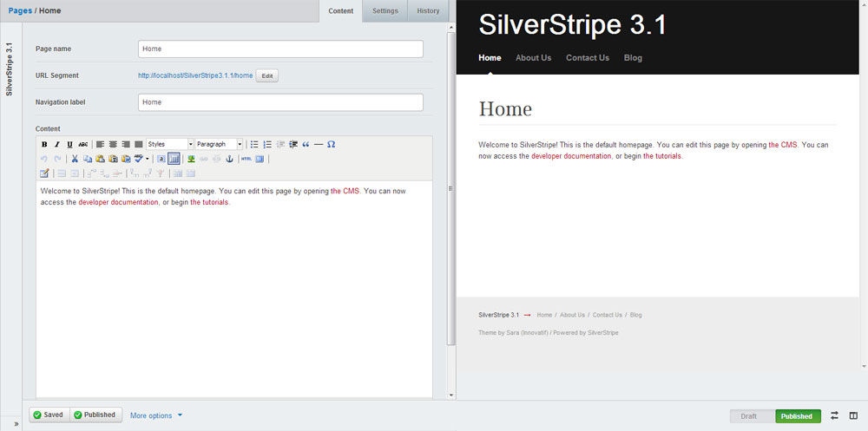Insert an anchor in the content
The image size is (868, 431).
pyautogui.click(x=229, y=159)
